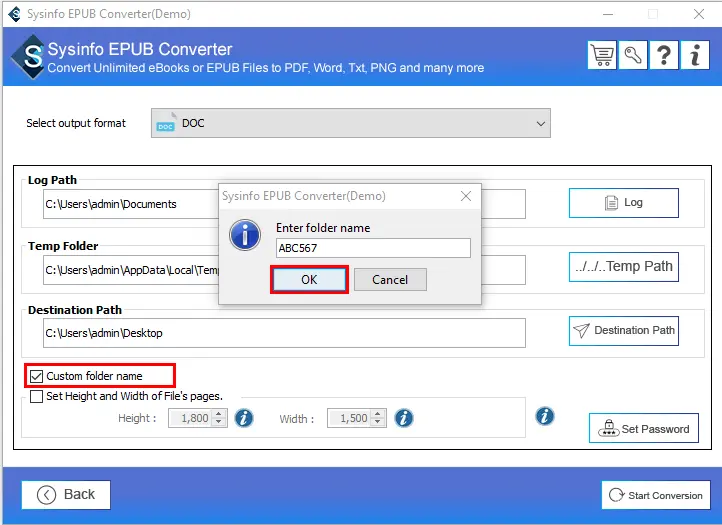Enable Set Height and Width checkbox
The height and width of the screenshot is (525, 722).
click(x=36, y=397)
